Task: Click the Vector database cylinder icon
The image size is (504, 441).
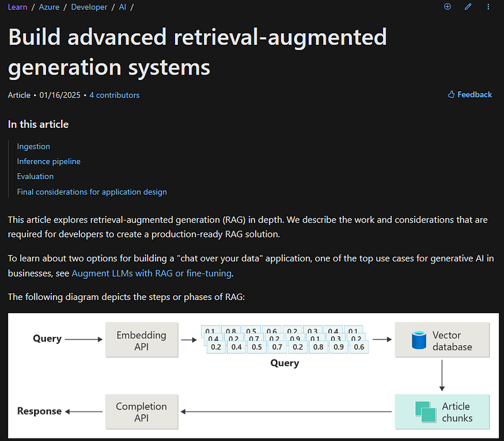Action: [x=419, y=340]
